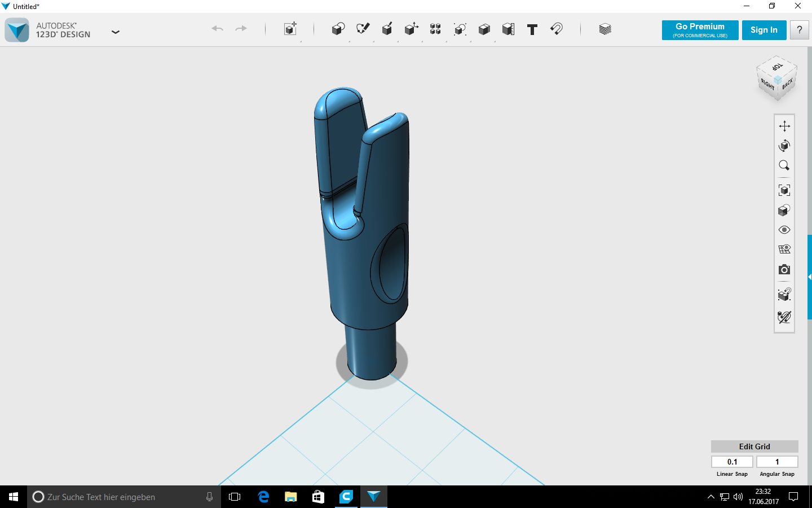Open the Primitives tool menu

pyautogui.click(x=338, y=29)
